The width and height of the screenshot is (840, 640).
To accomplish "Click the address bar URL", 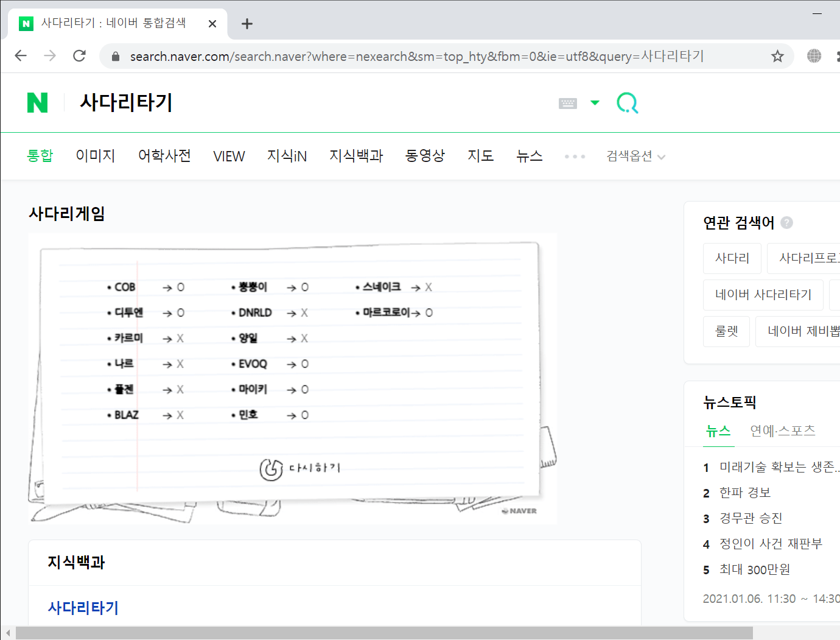I will 417,57.
